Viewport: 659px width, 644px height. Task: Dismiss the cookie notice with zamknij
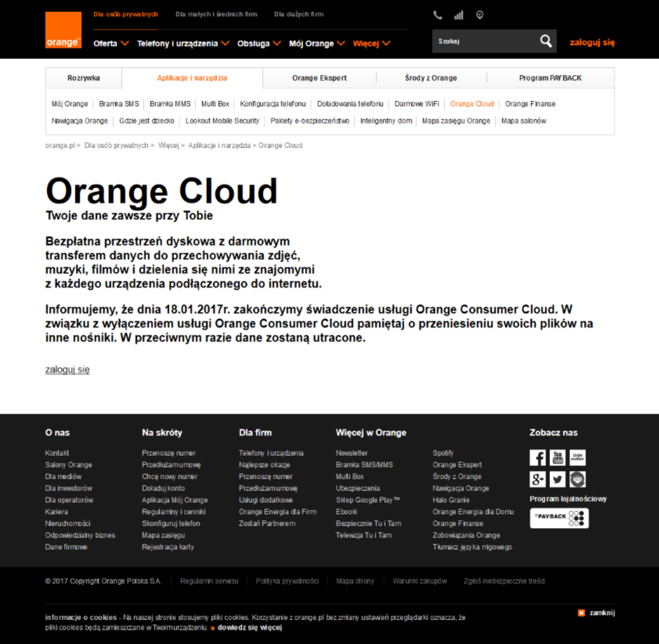[x=597, y=613]
